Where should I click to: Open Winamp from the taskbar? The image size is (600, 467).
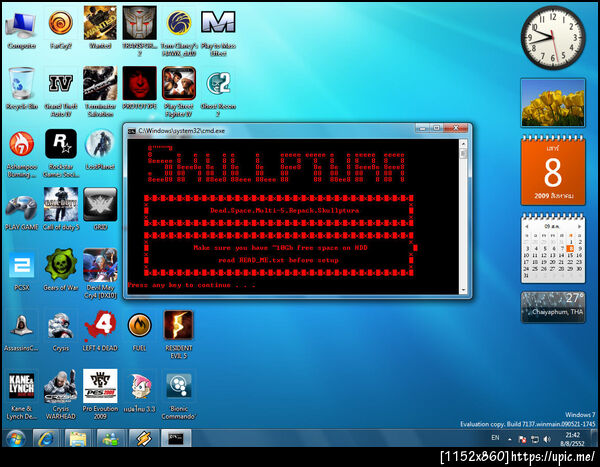[143, 439]
